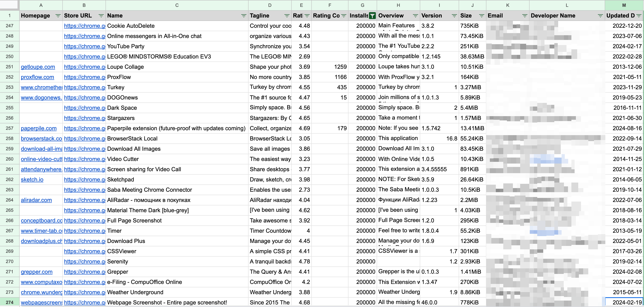
Task: Click the getloupe.com homepage link
Action: tap(38, 67)
